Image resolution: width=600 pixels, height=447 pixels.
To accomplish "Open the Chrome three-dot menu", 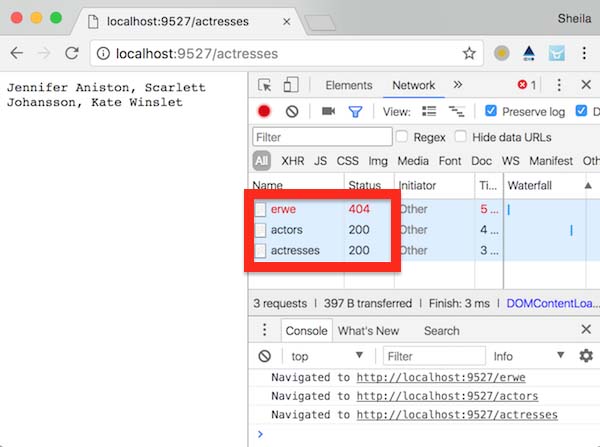I will [584, 53].
